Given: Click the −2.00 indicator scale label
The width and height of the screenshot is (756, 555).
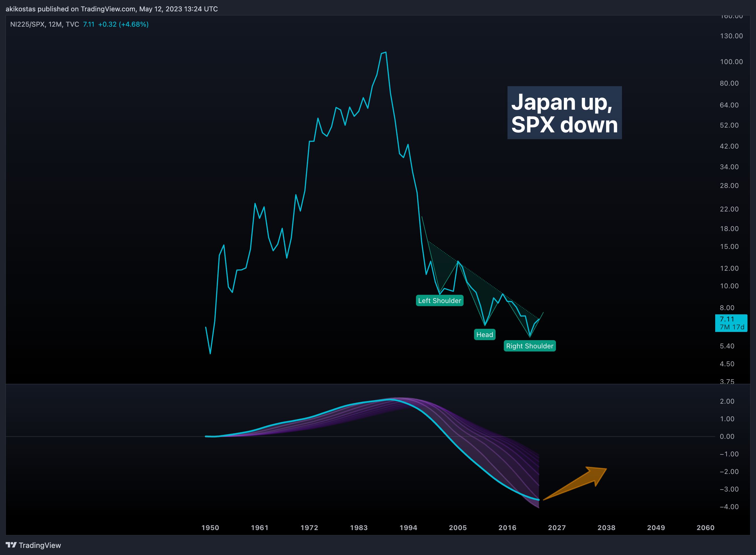Looking at the screenshot, I should click(729, 472).
